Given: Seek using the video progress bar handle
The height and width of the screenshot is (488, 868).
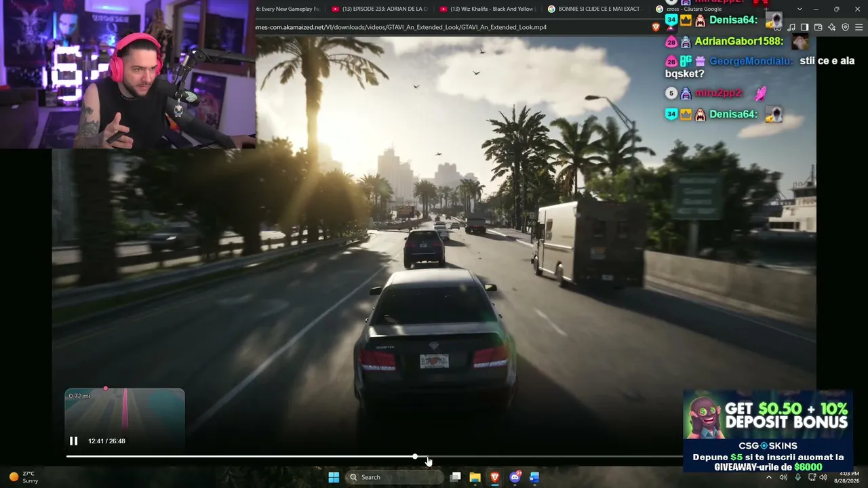Looking at the screenshot, I should (x=415, y=456).
